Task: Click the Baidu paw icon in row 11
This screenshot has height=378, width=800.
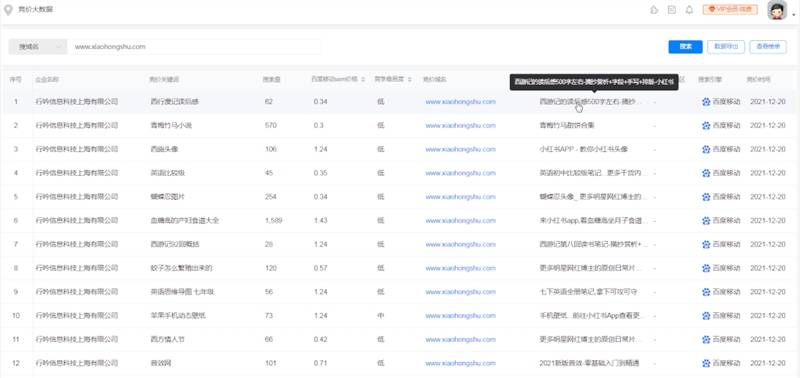Action: [x=706, y=340]
